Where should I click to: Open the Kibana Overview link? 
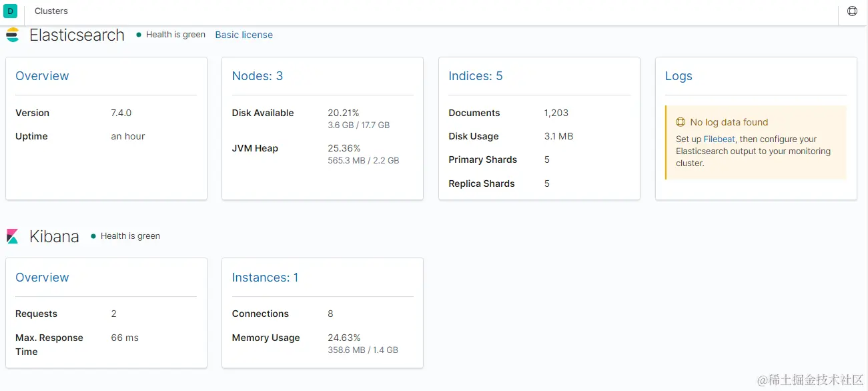click(x=42, y=278)
